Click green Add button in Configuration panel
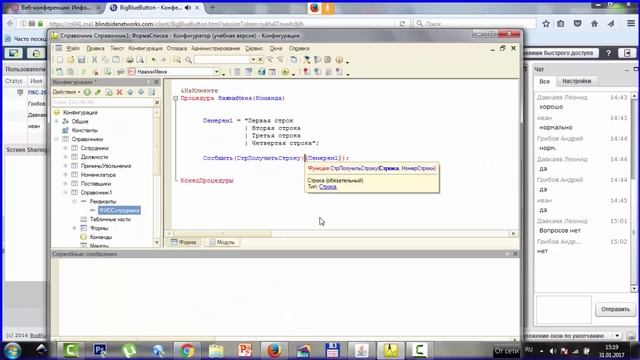Screen dimensions: 640x360 coord(87,92)
